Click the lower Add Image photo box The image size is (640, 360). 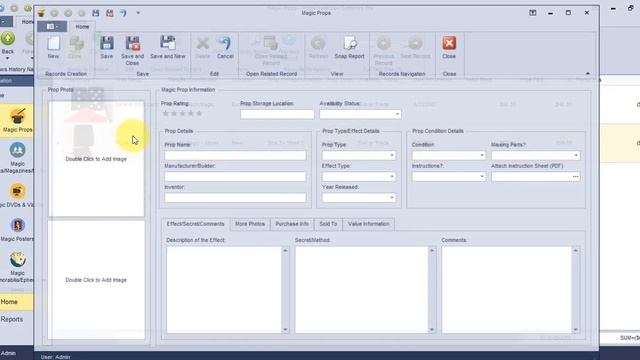[x=96, y=280]
